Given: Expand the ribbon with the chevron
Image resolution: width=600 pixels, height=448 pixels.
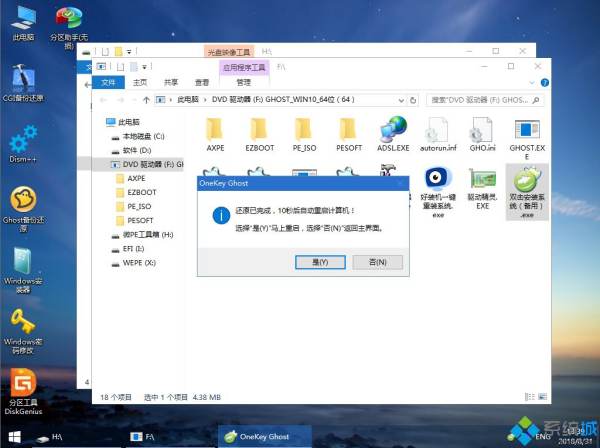Looking at the screenshot, I should pyautogui.click(x=532, y=83).
